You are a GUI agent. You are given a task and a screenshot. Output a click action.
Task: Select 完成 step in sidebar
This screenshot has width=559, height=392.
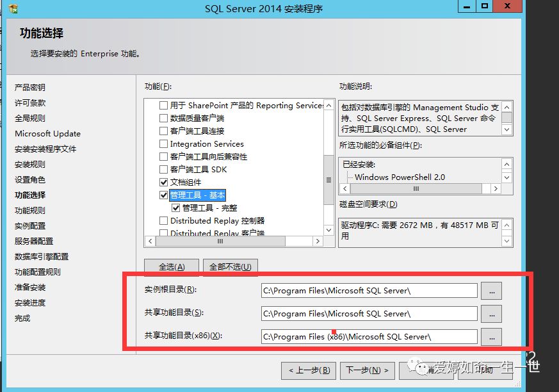[22, 318]
